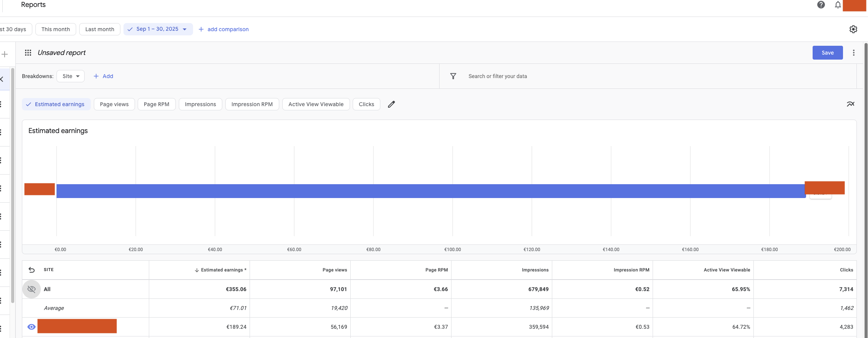Select the Impression RPM metric tab
This screenshot has height=338, width=868.
252,104
